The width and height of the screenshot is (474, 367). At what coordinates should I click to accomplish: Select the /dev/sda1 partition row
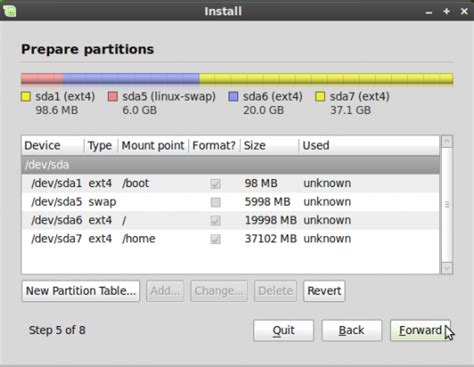click(x=230, y=183)
